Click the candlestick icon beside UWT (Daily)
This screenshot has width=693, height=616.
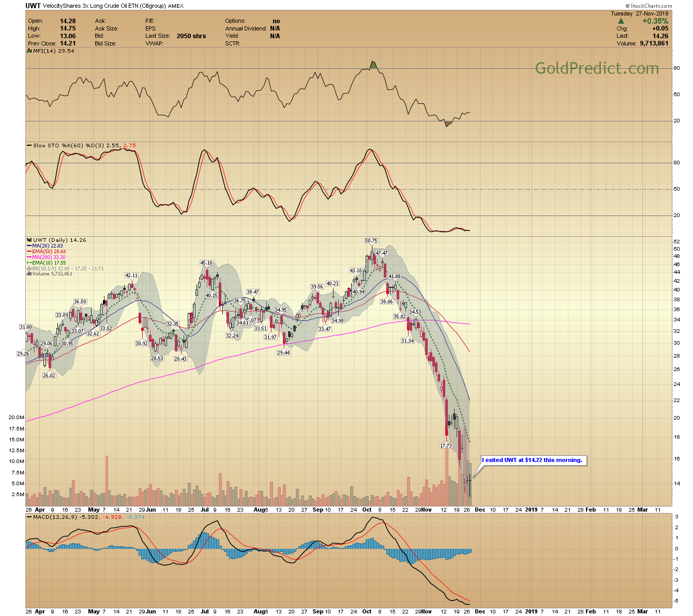point(29,240)
